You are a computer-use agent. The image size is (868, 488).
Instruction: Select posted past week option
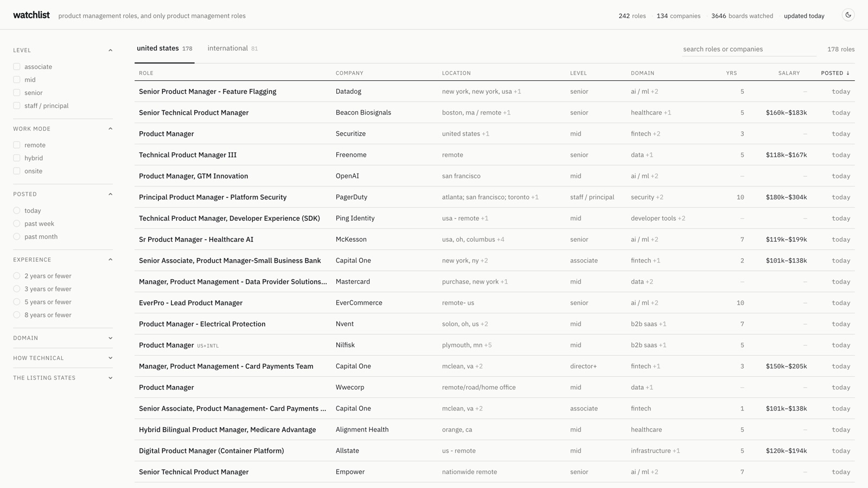(x=17, y=223)
